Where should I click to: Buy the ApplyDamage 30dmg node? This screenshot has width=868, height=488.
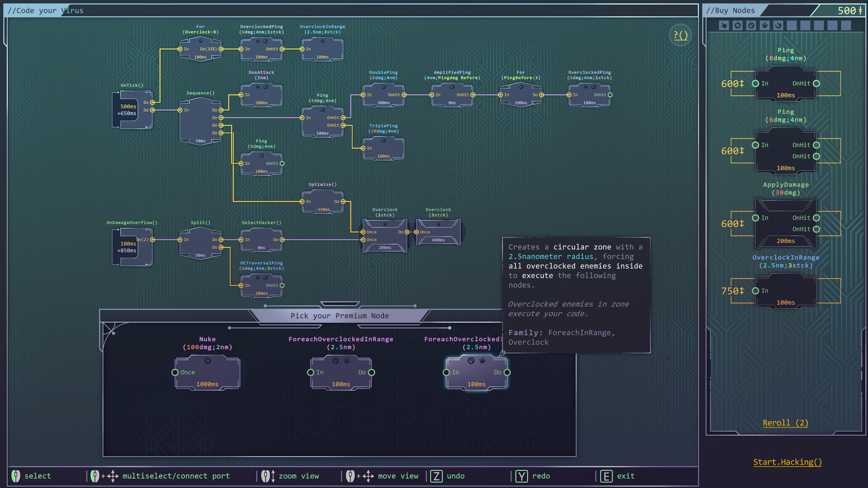click(x=786, y=224)
